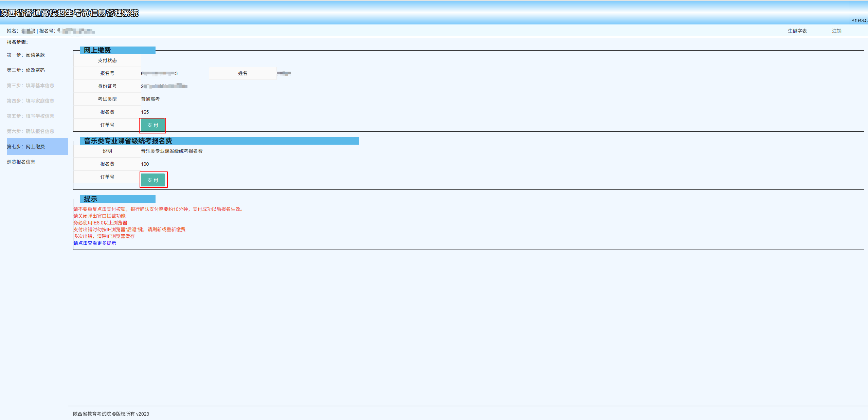The height and width of the screenshot is (420, 868).
Task: Click the 支付 button for 网上缴费
Action: pos(152,125)
